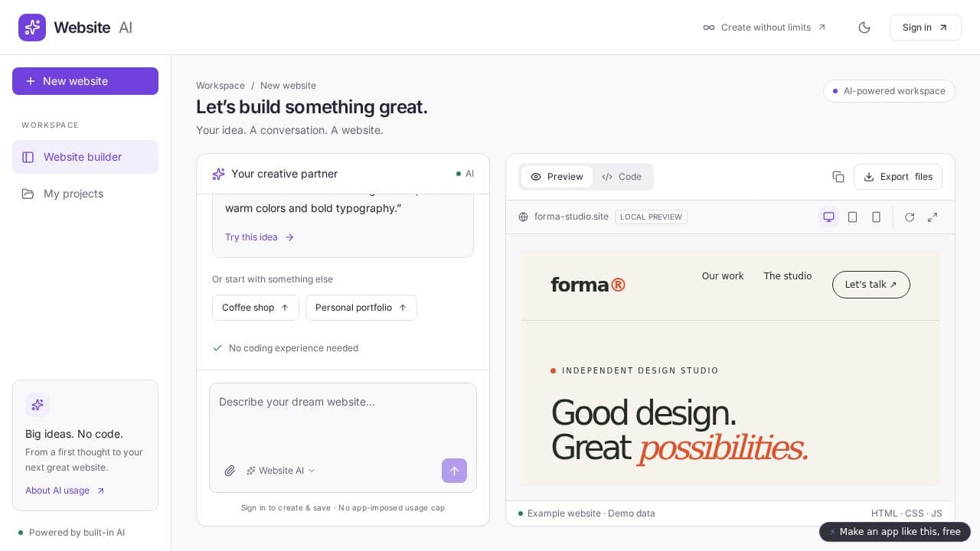Viewport: 980px width, 551px height.
Task: Click the Website builder panel icon
Action: (x=28, y=157)
